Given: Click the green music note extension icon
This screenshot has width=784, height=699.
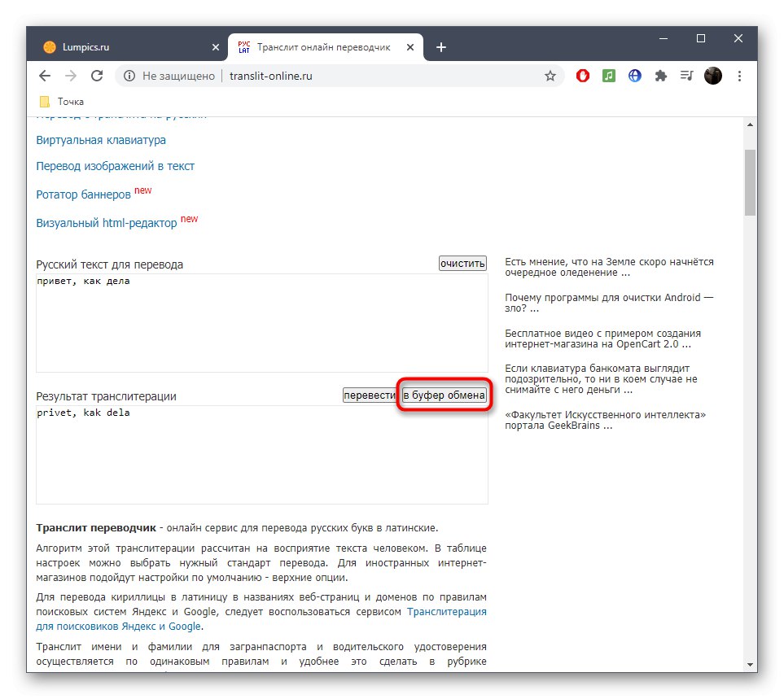Looking at the screenshot, I should pos(608,75).
